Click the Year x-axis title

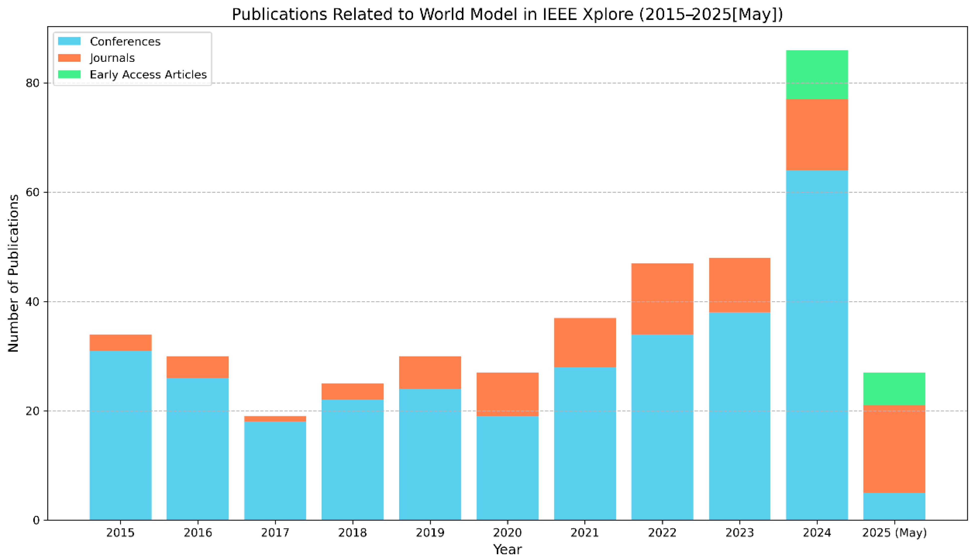coord(507,549)
